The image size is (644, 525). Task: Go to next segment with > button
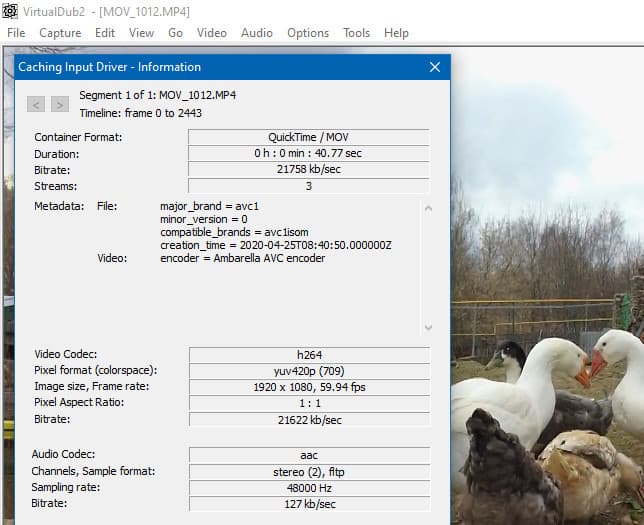pyautogui.click(x=60, y=104)
